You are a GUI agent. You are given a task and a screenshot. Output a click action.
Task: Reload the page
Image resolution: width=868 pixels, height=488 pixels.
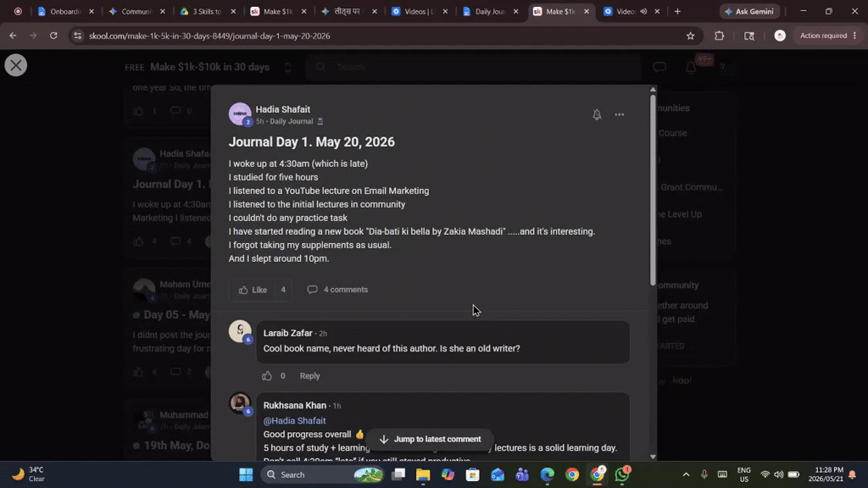(53, 36)
